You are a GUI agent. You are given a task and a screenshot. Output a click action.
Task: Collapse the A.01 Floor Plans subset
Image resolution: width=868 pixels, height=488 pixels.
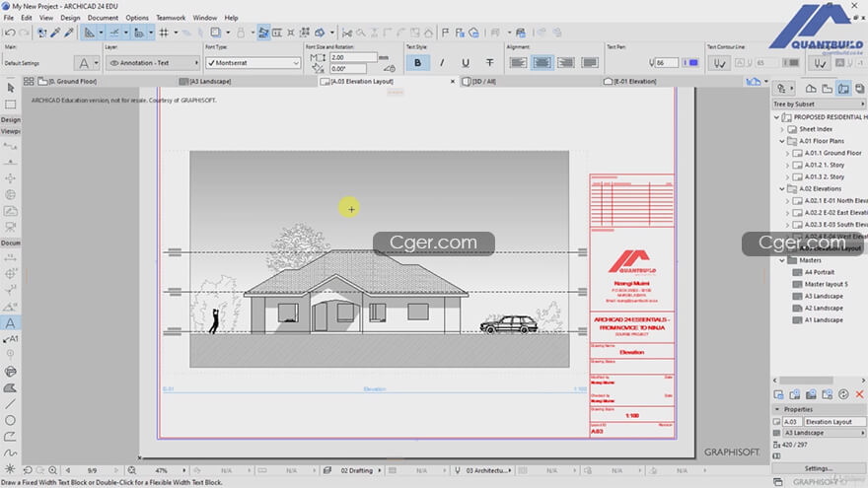782,141
